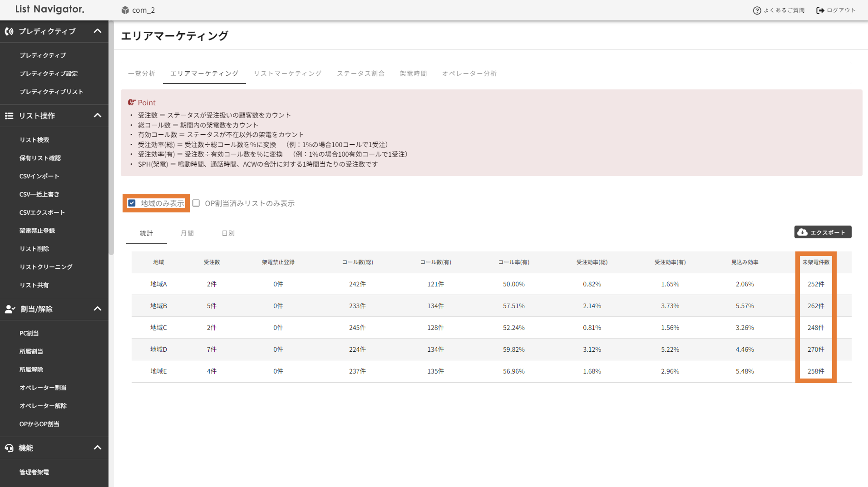The image size is (868, 487).
Task: Click the cloud download icon on export button
Action: pos(803,232)
